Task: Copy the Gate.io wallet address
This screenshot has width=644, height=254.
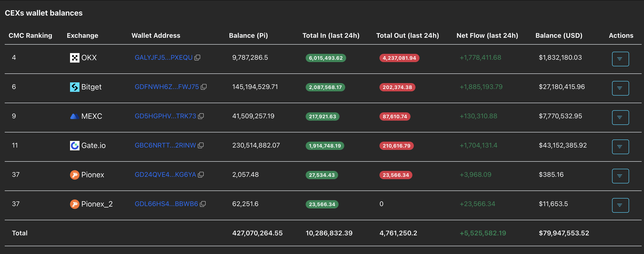Action: 201,145
